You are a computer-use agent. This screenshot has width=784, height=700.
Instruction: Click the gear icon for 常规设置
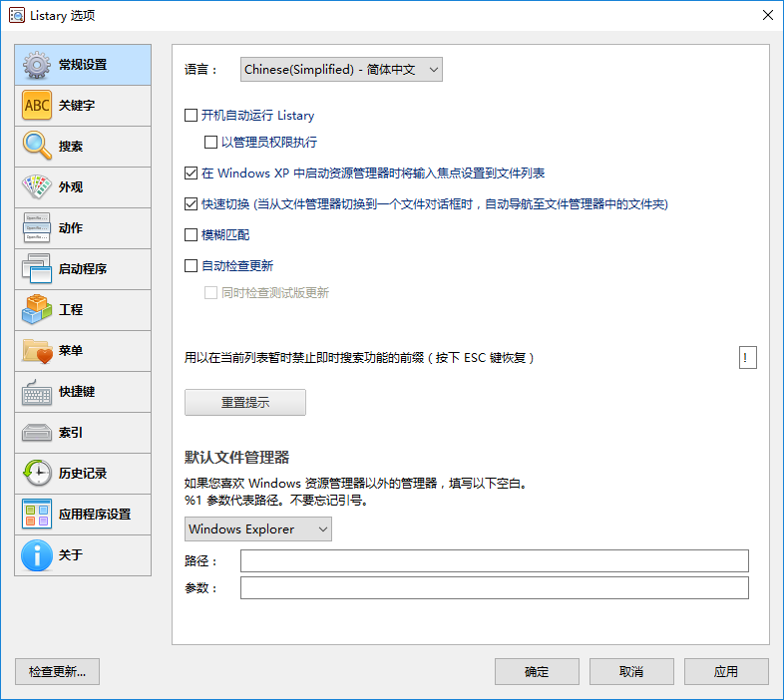[37, 65]
